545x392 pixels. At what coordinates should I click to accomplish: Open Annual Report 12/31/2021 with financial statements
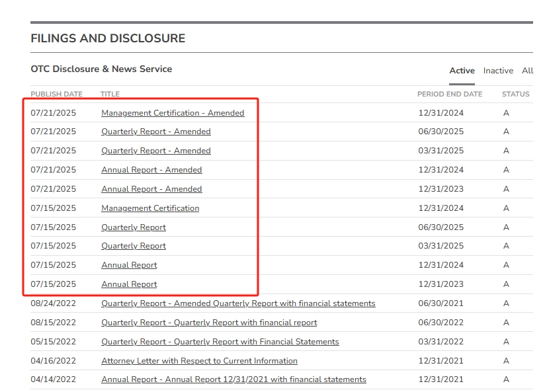pyautogui.click(x=233, y=379)
